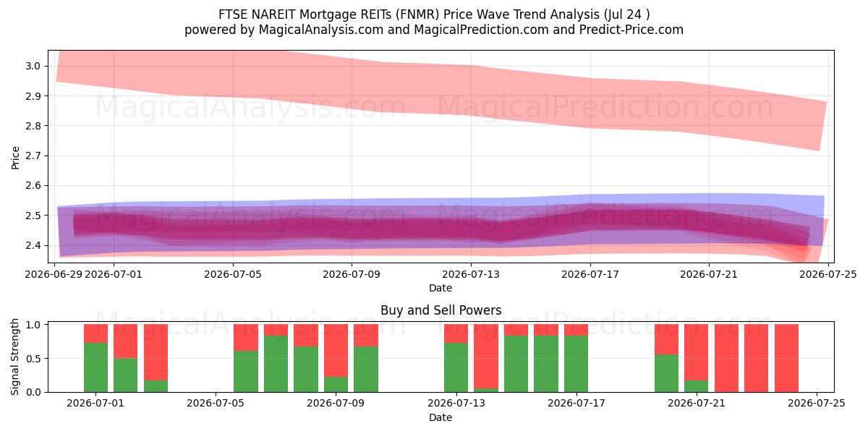868x434 pixels.
Task: Click the red sell portion of 2026-07-14 bar
Action: (x=486, y=356)
